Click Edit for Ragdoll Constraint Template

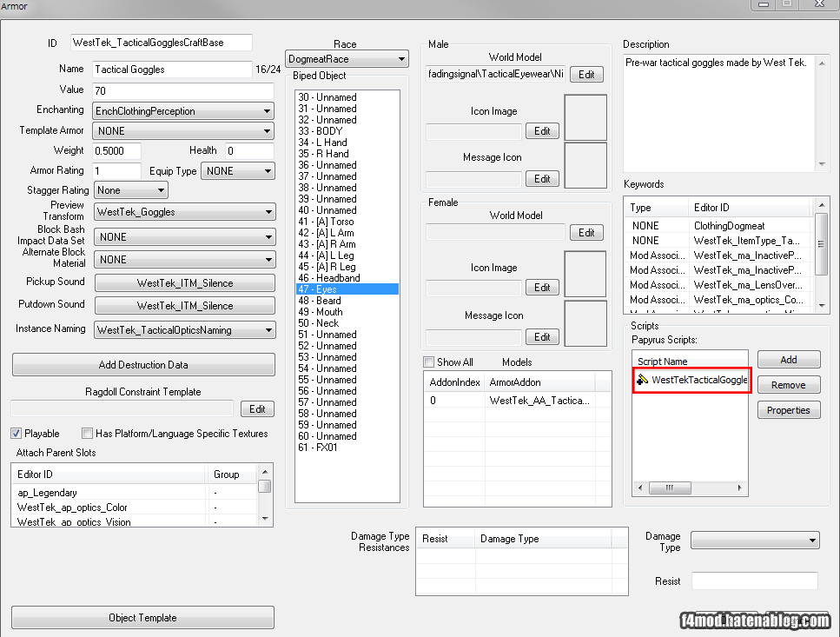pyautogui.click(x=257, y=409)
